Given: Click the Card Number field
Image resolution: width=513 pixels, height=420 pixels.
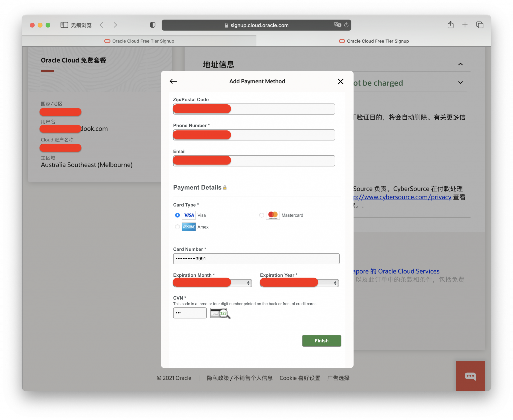Looking at the screenshot, I should click(256, 259).
